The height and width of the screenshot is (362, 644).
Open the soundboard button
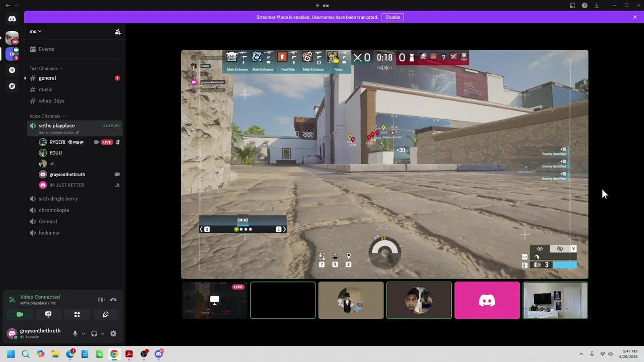click(106, 314)
